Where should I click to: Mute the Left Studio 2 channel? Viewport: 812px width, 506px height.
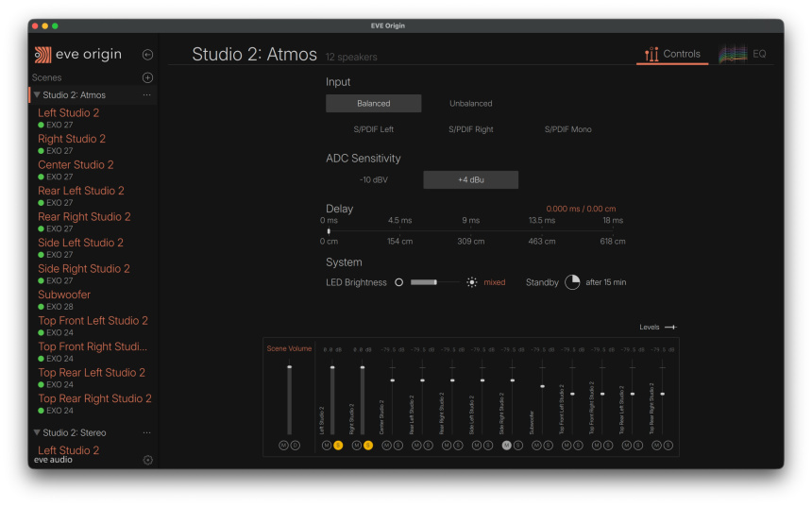coord(327,446)
